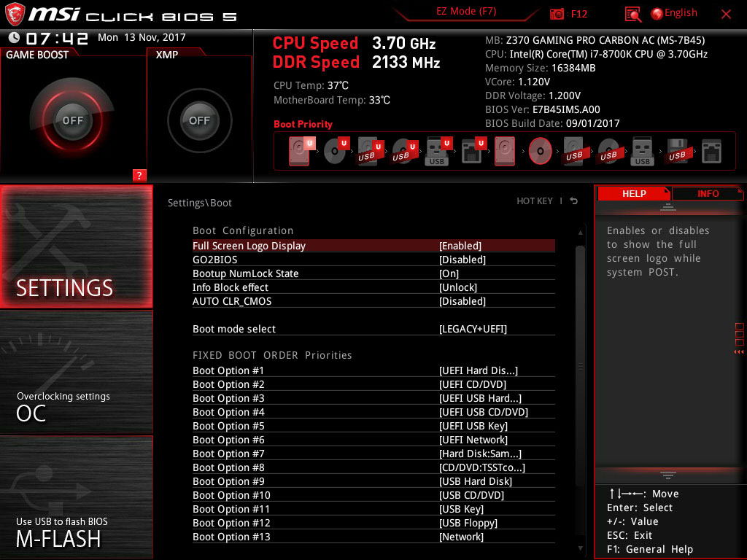This screenshot has width=747, height=560.
Task: Go back using the return arrow icon
Action: tap(573, 201)
